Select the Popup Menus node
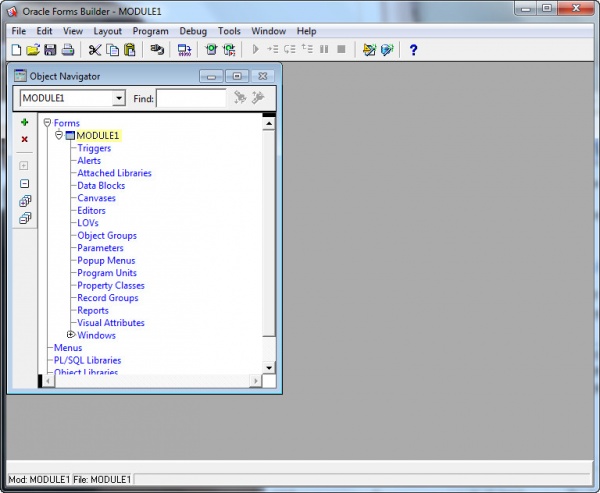 pos(106,261)
